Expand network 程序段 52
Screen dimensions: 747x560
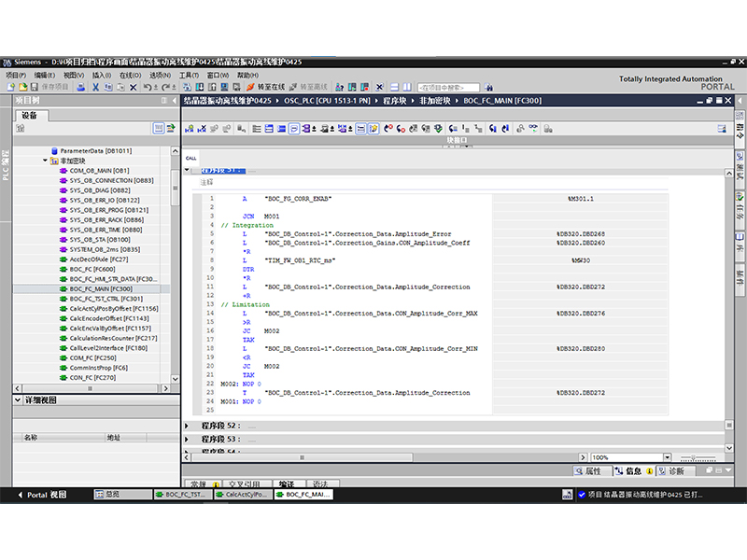pos(187,426)
